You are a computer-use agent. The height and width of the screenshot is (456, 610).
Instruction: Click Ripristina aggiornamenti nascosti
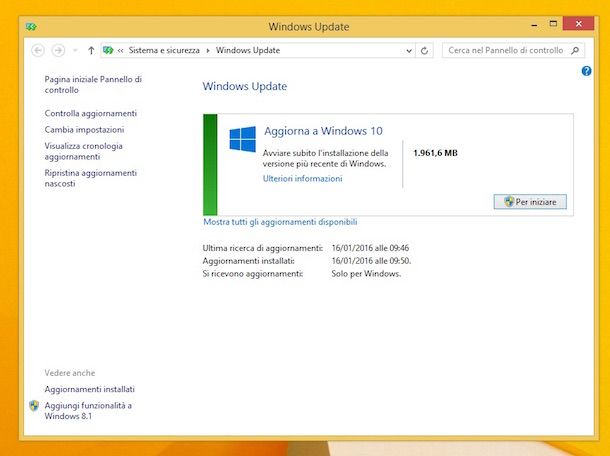[x=91, y=178]
